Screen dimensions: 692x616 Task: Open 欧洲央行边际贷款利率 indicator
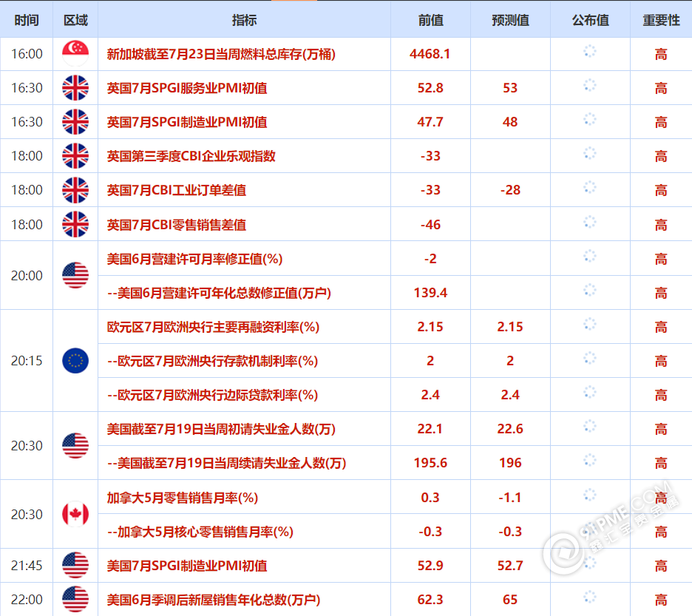[213, 395]
